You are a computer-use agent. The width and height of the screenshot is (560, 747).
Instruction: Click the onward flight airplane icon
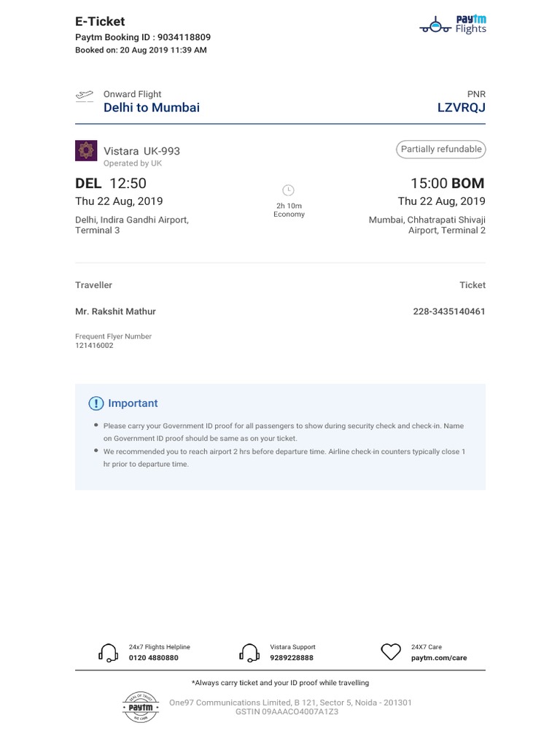tap(85, 96)
